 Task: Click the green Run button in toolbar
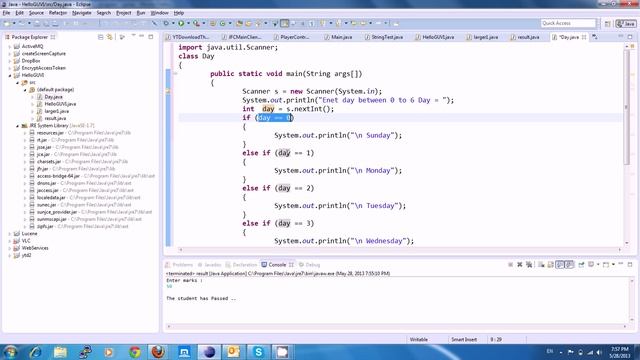(x=181, y=23)
